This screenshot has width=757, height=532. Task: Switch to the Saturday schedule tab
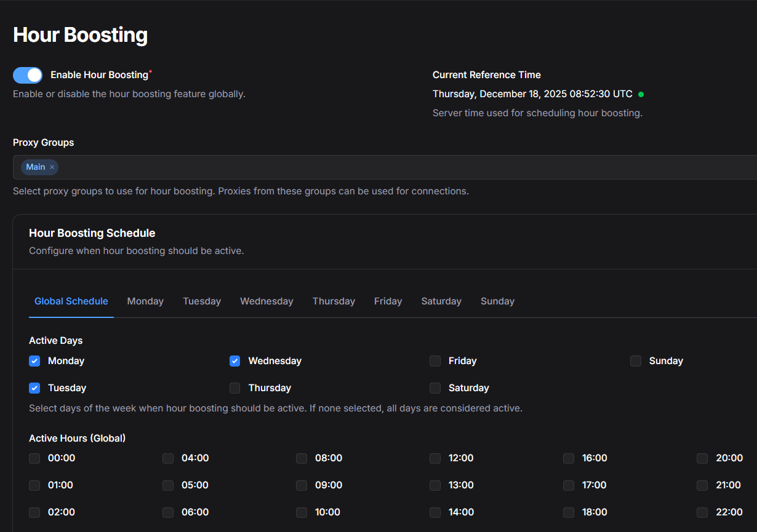coord(441,301)
